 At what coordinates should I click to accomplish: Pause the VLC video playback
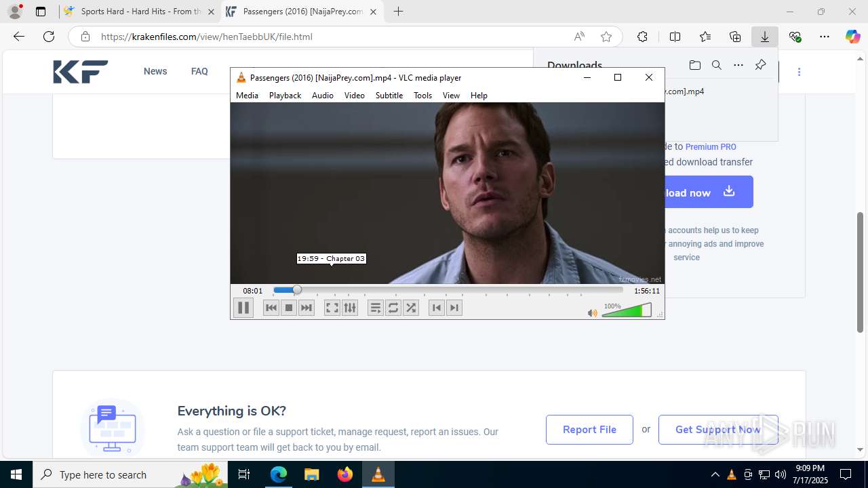pos(243,308)
